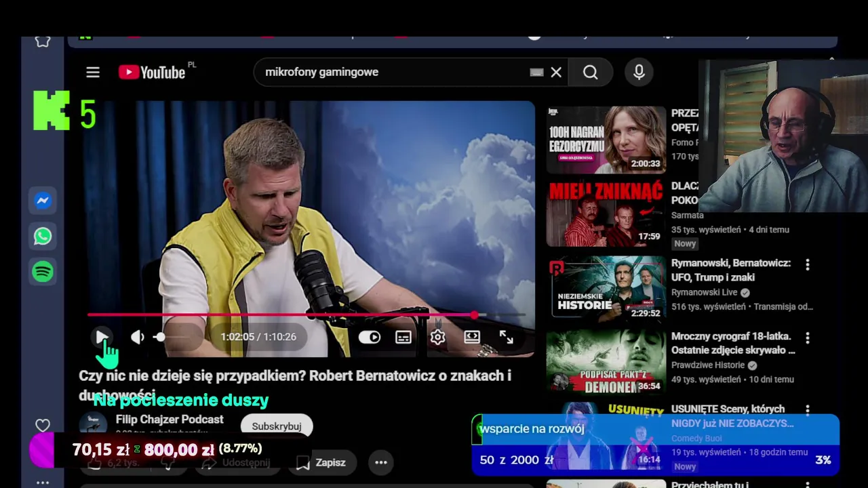Open options menu for Rymanowski, Bernatowicz video
The width and height of the screenshot is (868, 488).
coord(808,264)
